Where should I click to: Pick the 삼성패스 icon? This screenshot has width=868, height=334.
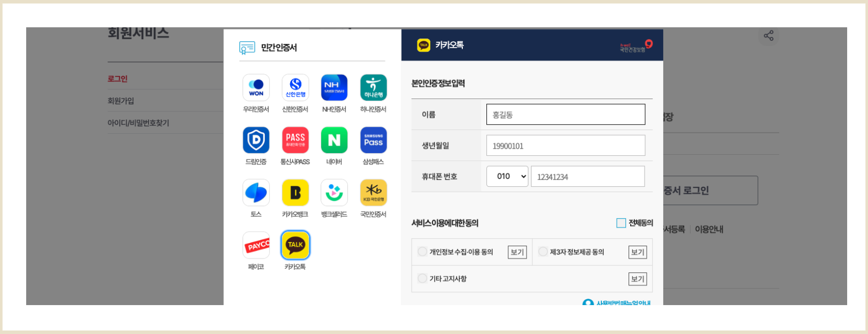tap(374, 140)
